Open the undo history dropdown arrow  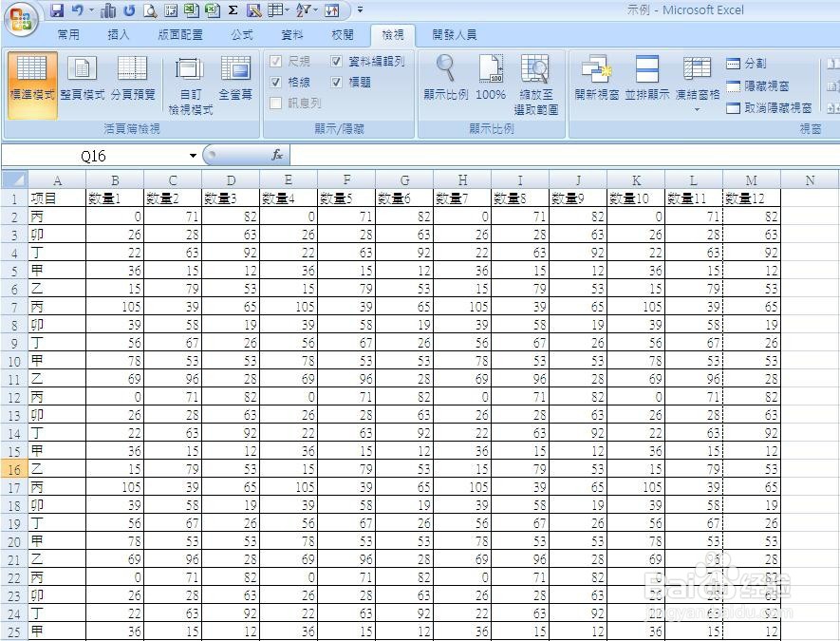91,10
